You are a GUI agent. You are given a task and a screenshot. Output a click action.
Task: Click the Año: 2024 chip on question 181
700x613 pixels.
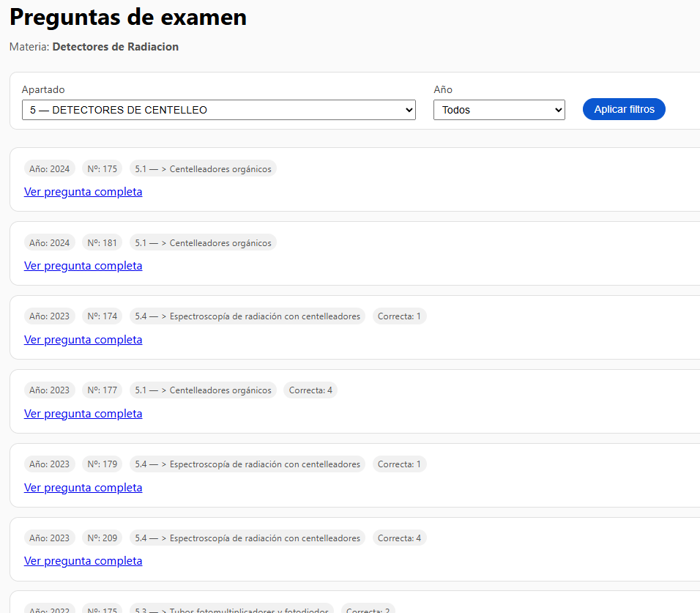(x=50, y=242)
